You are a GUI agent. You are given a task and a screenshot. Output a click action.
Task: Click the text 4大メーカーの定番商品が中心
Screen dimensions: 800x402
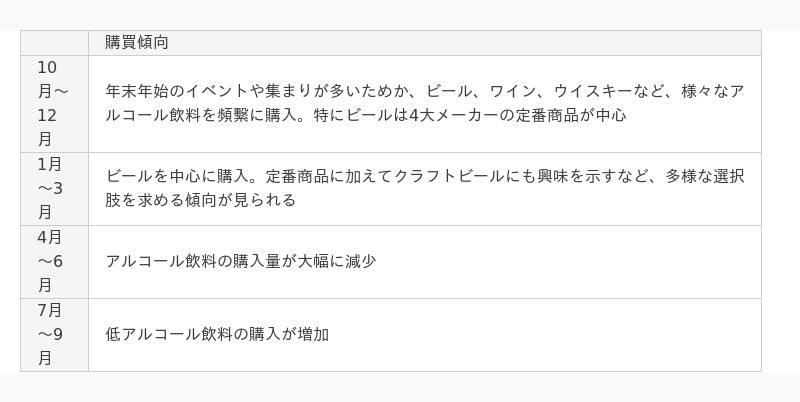pos(518,115)
